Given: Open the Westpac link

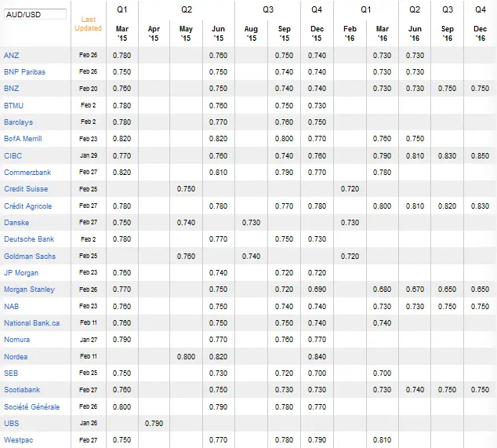Looking at the screenshot, I should click(18, 440).
